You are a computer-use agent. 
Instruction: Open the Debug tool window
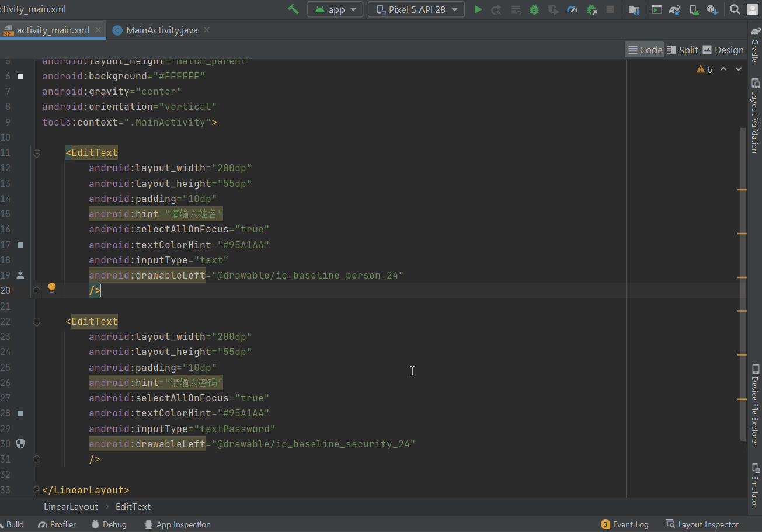coord(109,524)
